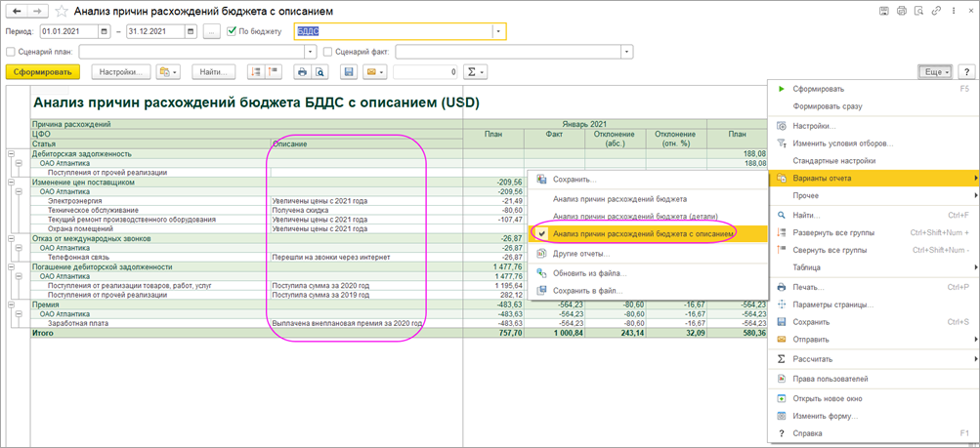Enable the Сценарий план checkbox
This screenshot has width=980, height=448.
pyautogui.click(x=12, y=52)
